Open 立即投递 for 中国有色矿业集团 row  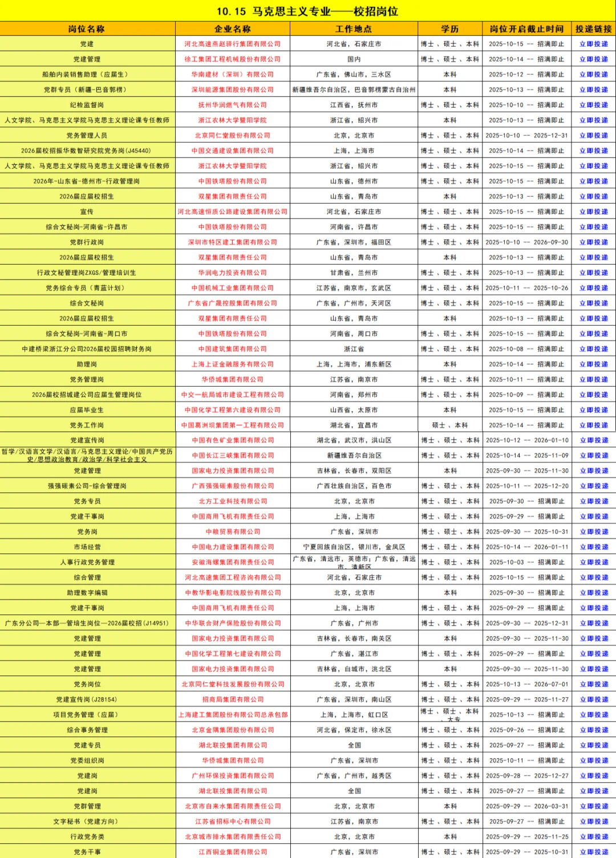(x=594, y=440)
